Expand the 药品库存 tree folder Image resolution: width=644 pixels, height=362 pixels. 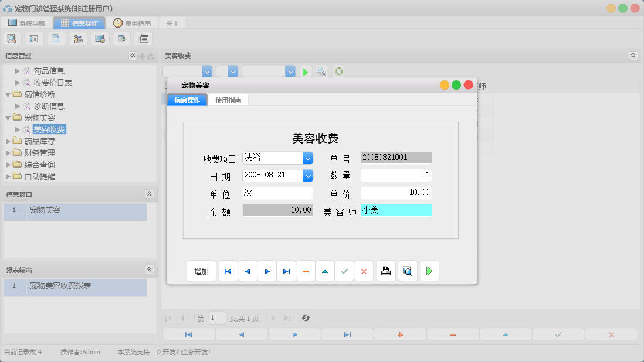tap(8, 141)
